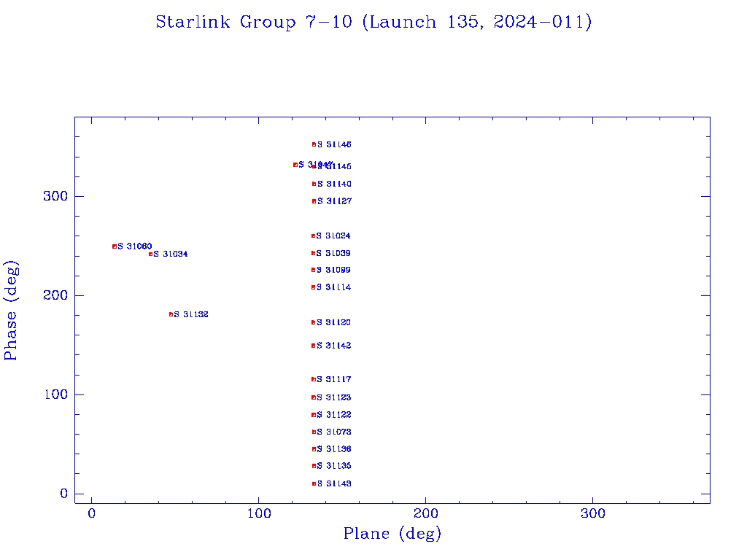Click the red data marker beside S 31024

point(314,236)
